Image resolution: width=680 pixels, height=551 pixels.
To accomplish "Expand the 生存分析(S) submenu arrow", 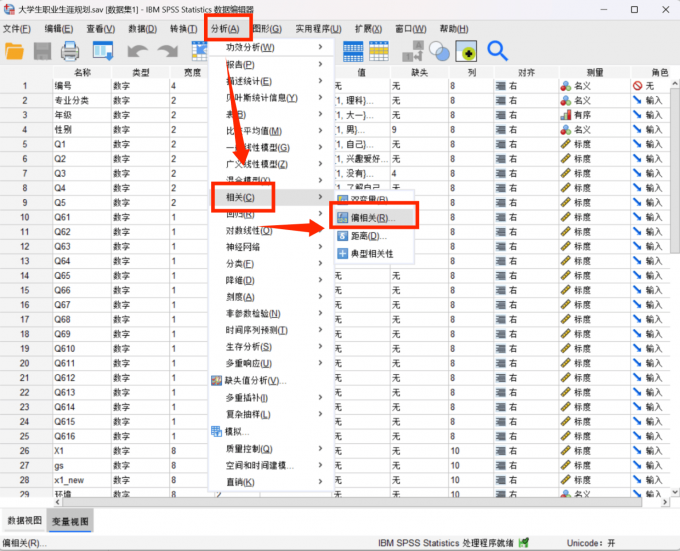I will pyautogui.click(x=320, y=346).
